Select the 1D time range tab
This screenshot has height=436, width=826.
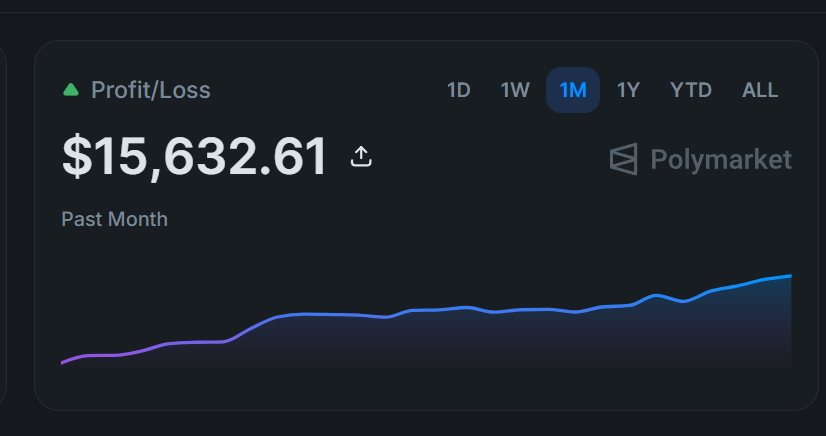(458, 90)
